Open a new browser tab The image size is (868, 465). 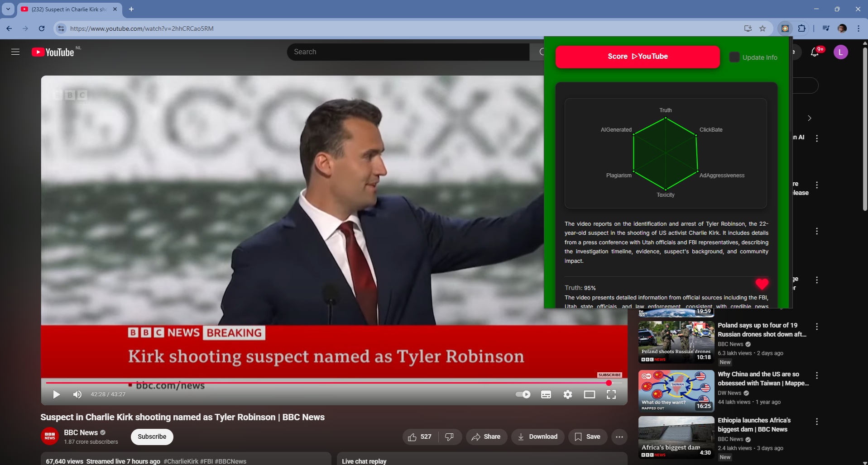(x=131, y=9)
